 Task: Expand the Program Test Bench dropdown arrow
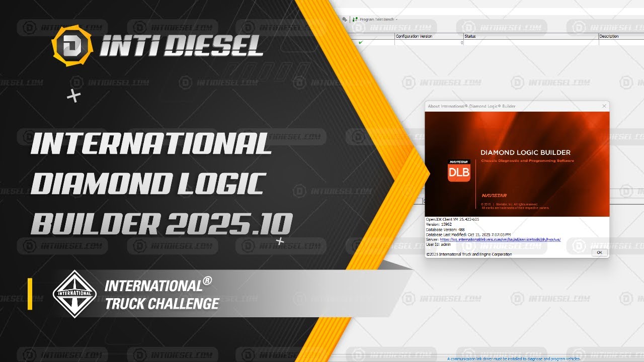click(x=396, y=19)
